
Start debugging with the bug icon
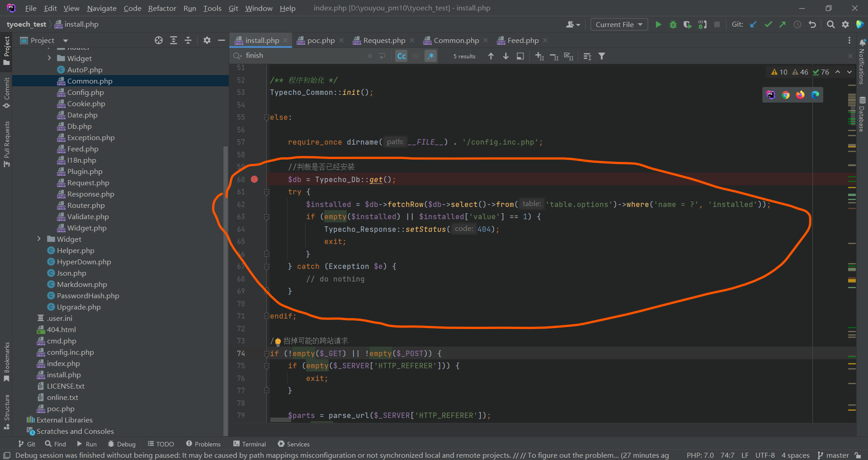point(673,24)
